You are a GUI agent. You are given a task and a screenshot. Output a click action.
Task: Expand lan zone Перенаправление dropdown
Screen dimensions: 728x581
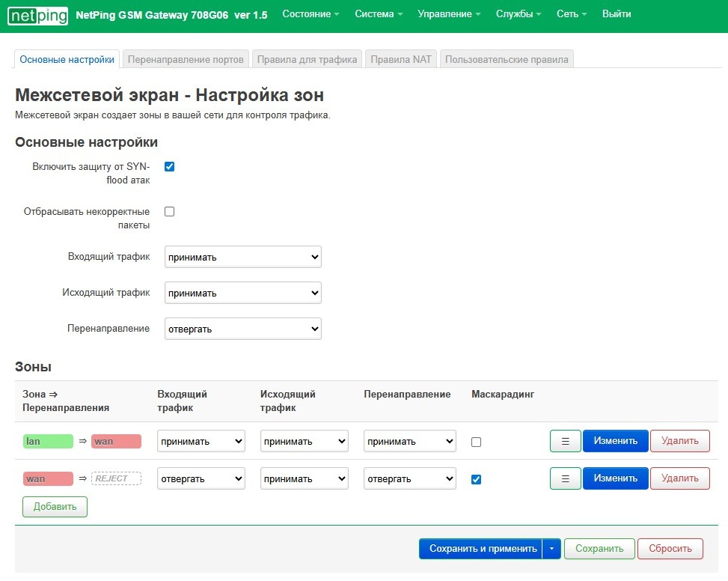tap(409, 441)
